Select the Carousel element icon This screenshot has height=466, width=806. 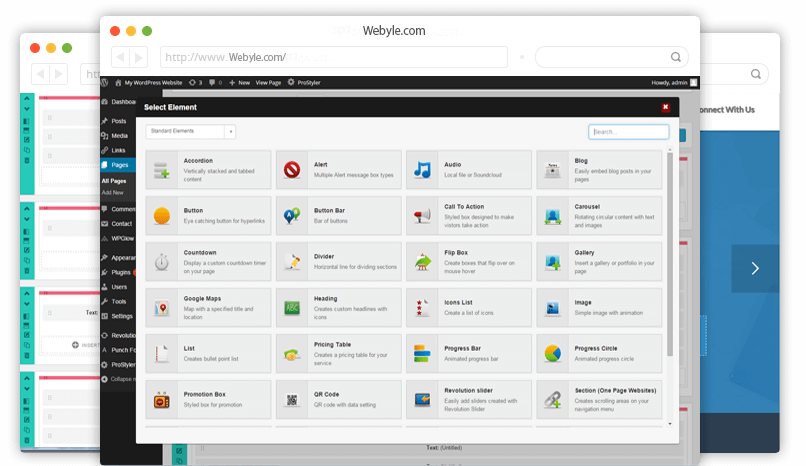[553, 216]
